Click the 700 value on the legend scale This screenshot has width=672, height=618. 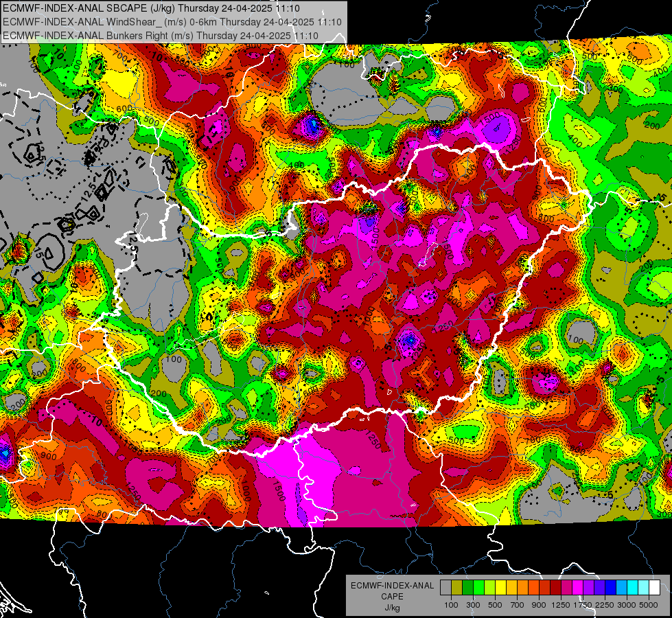click(518, 605)
